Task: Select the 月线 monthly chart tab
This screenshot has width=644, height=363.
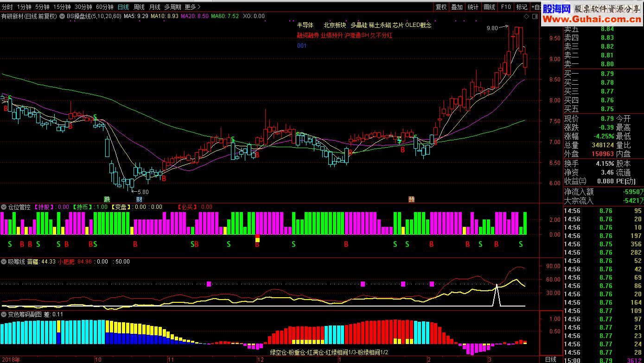Action: tap(154, 7)
